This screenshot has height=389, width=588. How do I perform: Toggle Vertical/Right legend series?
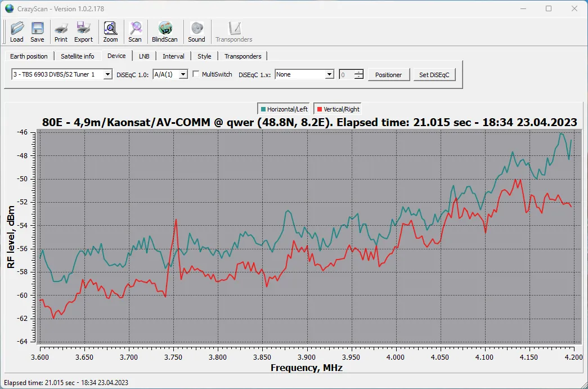(x=338, y=109)
